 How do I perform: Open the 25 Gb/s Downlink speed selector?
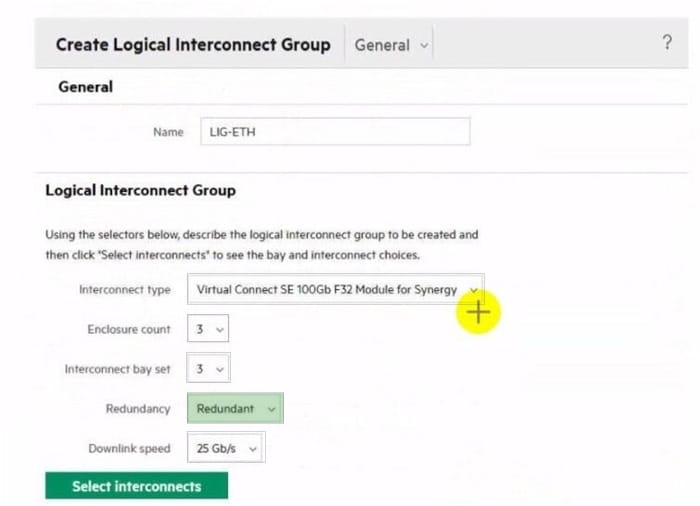[x=225, y=449]
